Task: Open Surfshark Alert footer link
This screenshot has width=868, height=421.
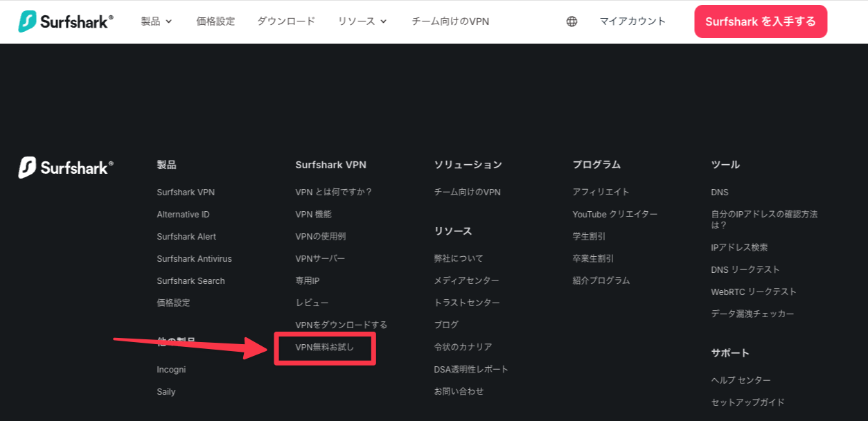Action: coord(186,237)
